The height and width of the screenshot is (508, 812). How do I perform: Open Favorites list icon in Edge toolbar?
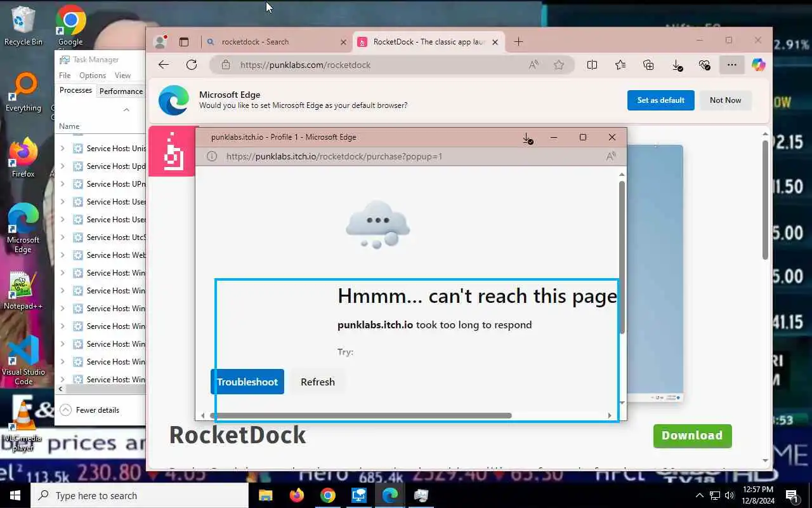click(x=620, y=65)
